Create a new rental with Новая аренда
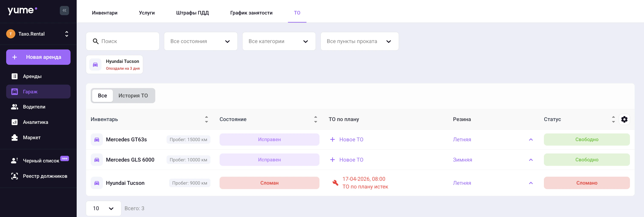The height and width of the screenshot is (217, 644). point(38,57)
